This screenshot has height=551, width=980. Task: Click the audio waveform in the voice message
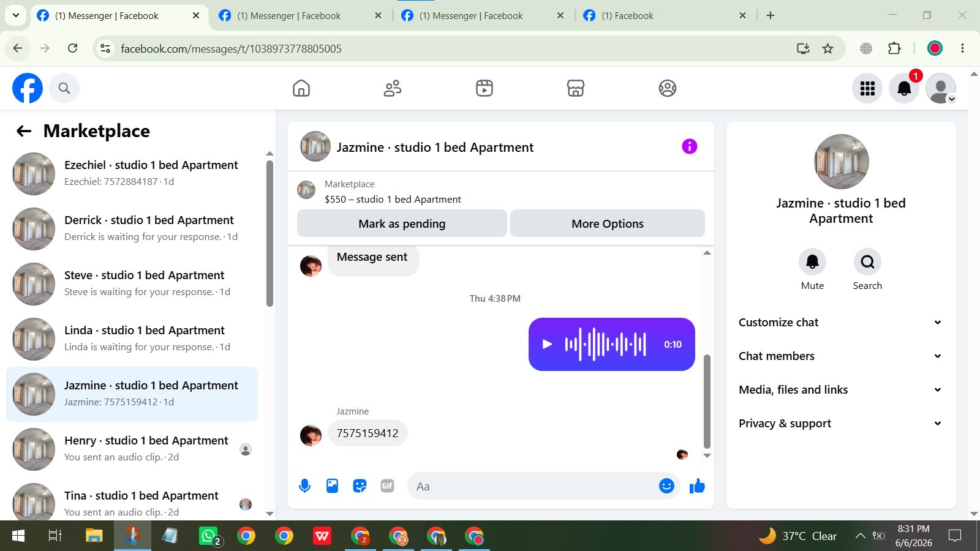pos(605,344)
